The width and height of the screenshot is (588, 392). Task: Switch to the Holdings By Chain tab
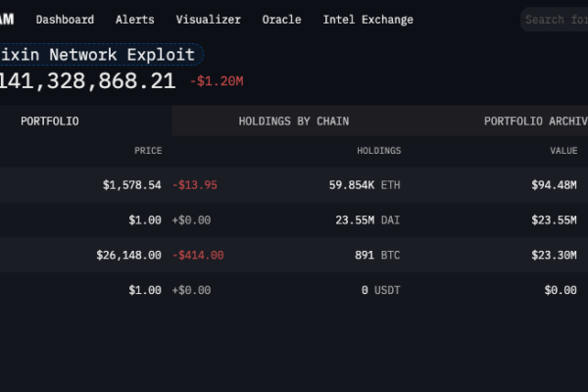coord(293,122)
